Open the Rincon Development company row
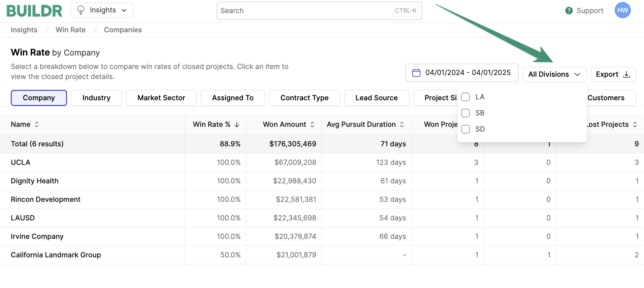 pyautogui.click(x=322, y=200)
